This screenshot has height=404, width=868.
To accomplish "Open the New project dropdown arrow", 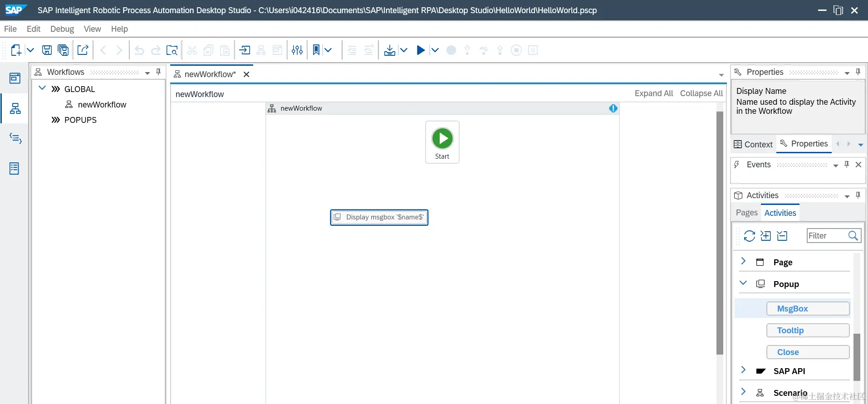I will pyautogui.click(x=30, y=50).
